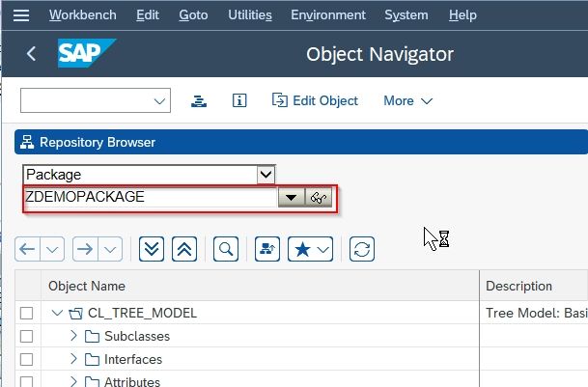The height and width of the screenshot is (387, 588).
Task: Select the Interfaces folder entry
Action: 133,360
